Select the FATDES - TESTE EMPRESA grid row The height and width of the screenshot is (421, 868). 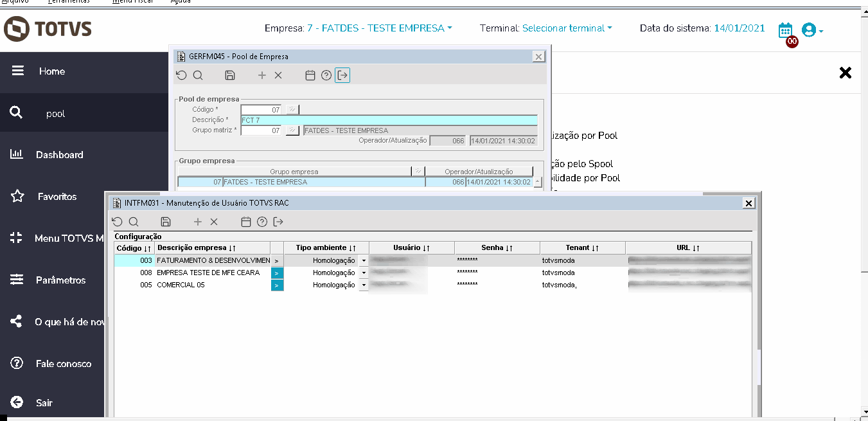(355, 182)
